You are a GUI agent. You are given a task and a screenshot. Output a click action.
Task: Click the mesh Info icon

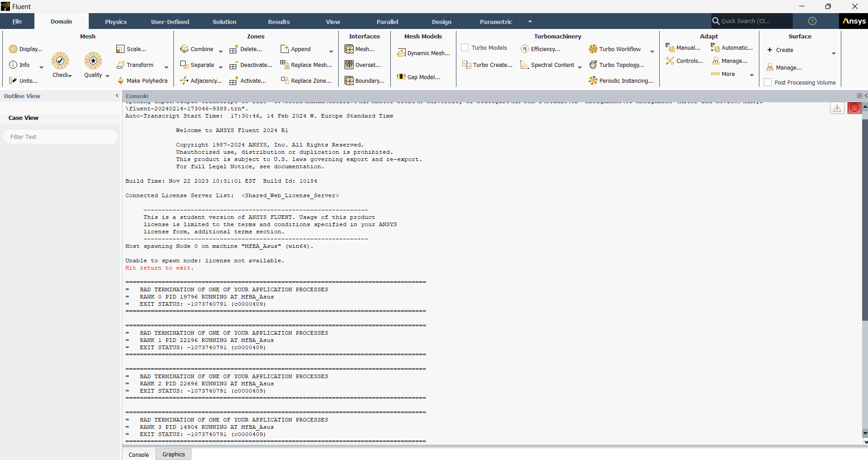pos(13,65)
